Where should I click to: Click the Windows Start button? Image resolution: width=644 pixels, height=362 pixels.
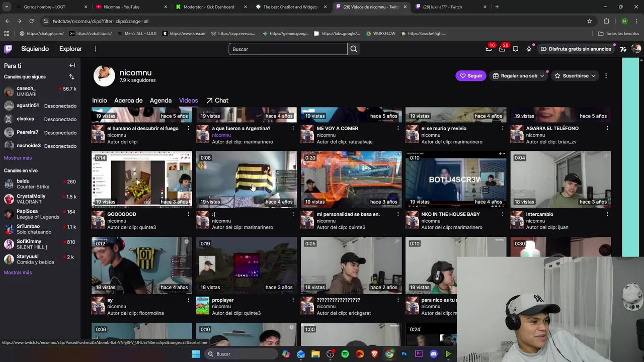tap(196, 354)
